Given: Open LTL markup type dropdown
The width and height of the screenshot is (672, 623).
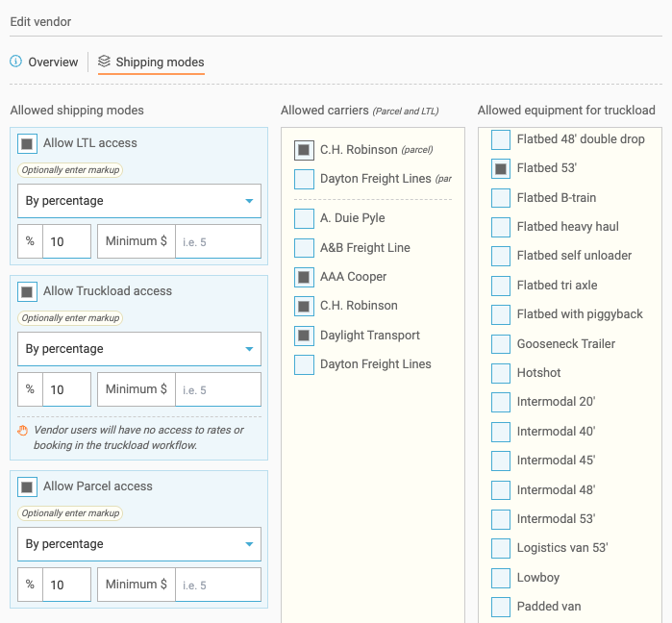Looking at the screenshot, I should coord(139,201).
